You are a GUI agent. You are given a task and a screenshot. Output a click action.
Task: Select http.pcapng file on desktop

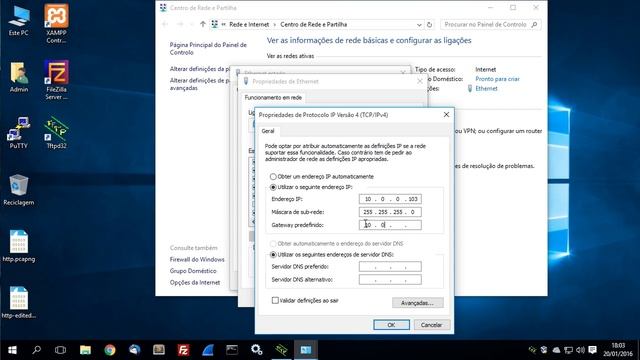click(x=19, y=246)
